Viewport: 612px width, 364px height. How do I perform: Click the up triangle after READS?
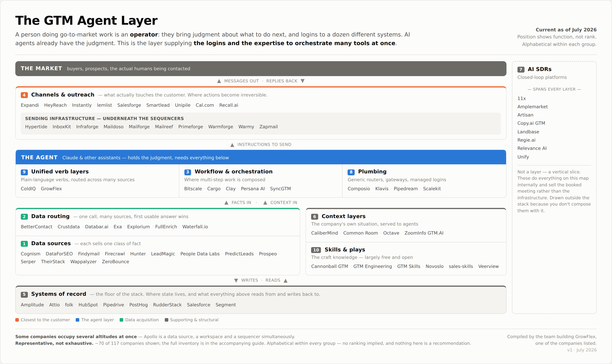pos(286,281)
